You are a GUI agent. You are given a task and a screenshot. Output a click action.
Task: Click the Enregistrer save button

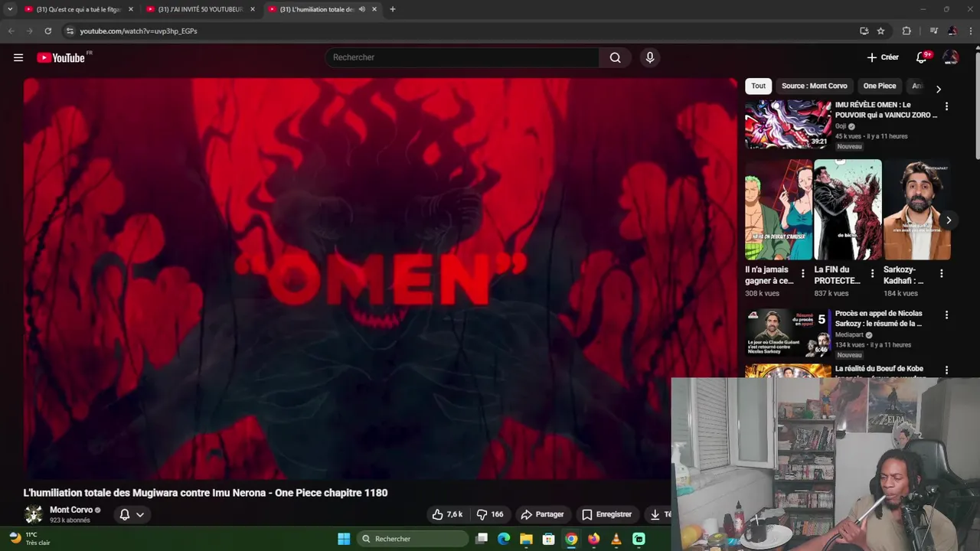[x=606, y=514]
